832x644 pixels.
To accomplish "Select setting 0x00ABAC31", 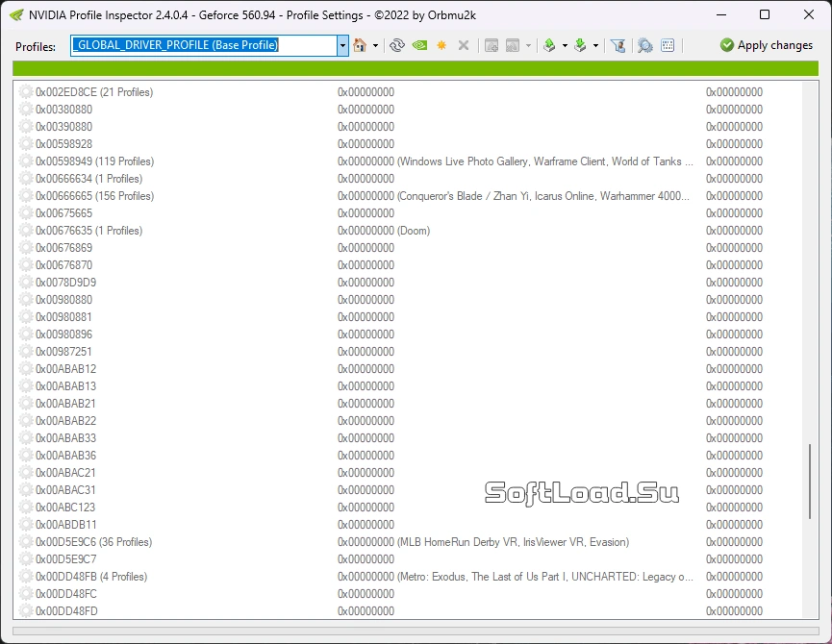I will pyautogui.click(x=65, y=490).
